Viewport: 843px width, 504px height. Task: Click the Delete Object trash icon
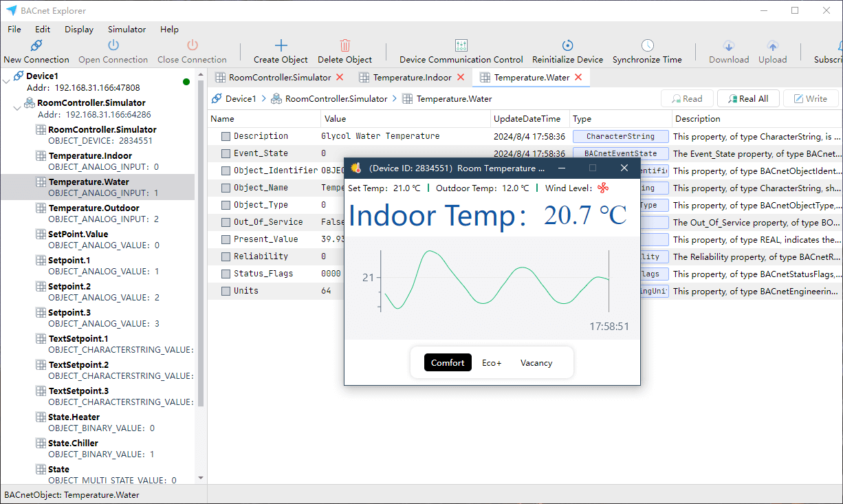(x=345, y=45)
